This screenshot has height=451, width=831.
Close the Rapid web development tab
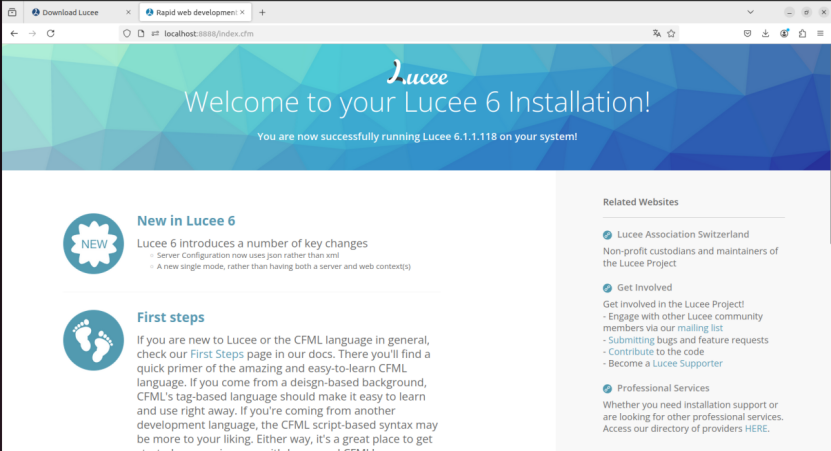click(x=243, y=12)
